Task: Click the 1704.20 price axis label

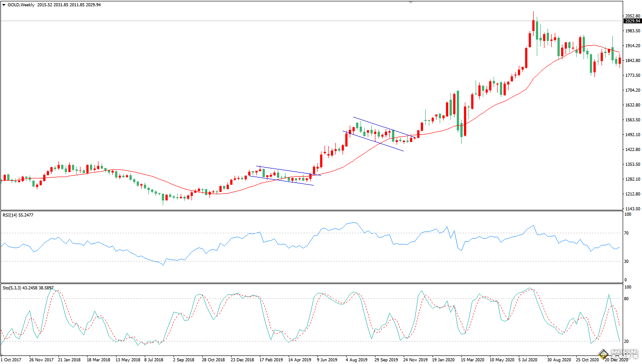Action: pos(632,90)
